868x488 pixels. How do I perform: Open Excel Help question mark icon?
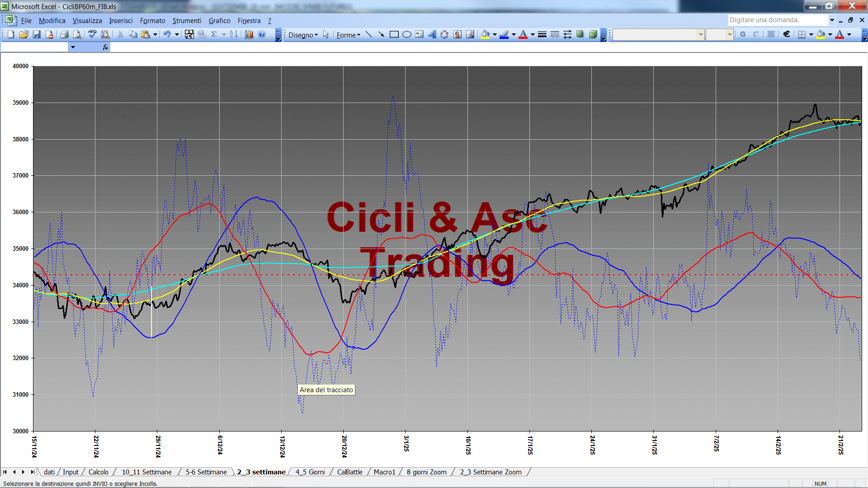pos(262,35)
